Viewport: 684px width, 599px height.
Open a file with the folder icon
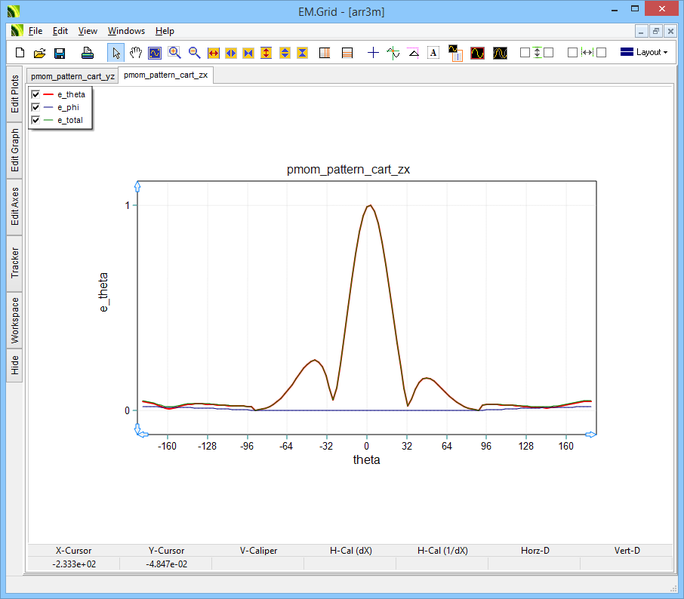pyautogui.click(x=39, y=52)
